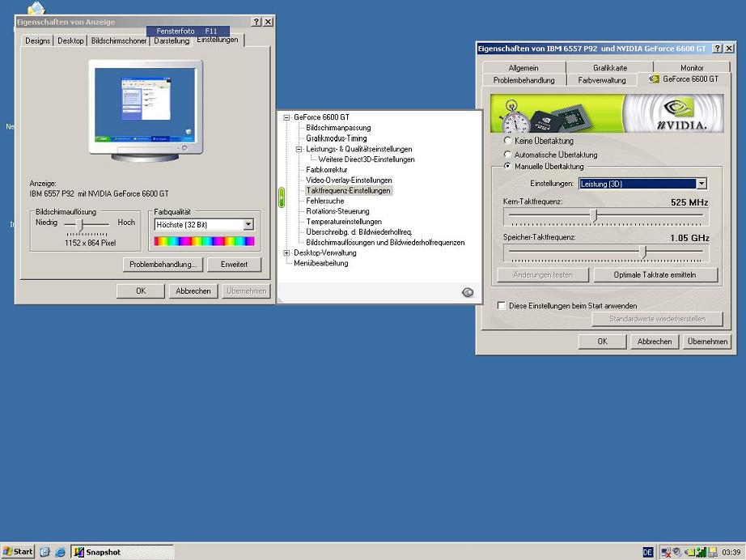Screen dimensions: 746x560
Task: Click Abbrechen in the GeForce 6600 GT dialog
Action: [x=655, y=342]
